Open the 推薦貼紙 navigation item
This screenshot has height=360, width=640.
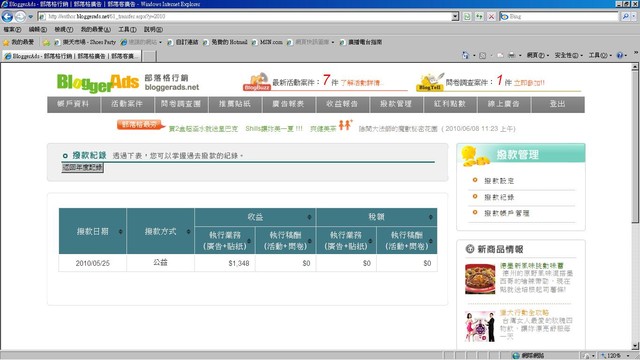pos(235,104)
